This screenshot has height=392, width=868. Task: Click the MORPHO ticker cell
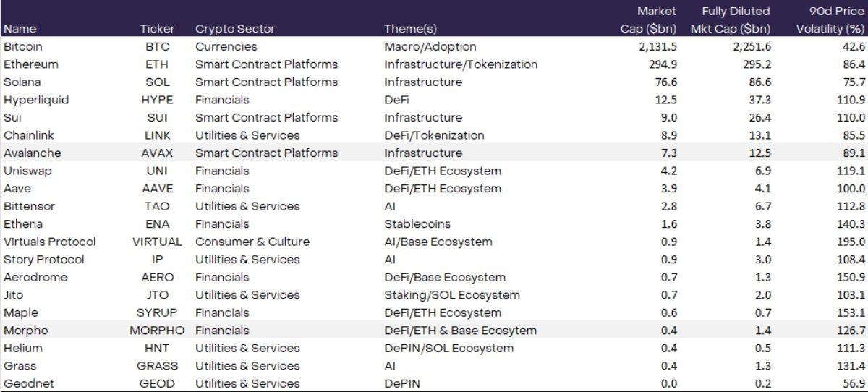[157, 331]
